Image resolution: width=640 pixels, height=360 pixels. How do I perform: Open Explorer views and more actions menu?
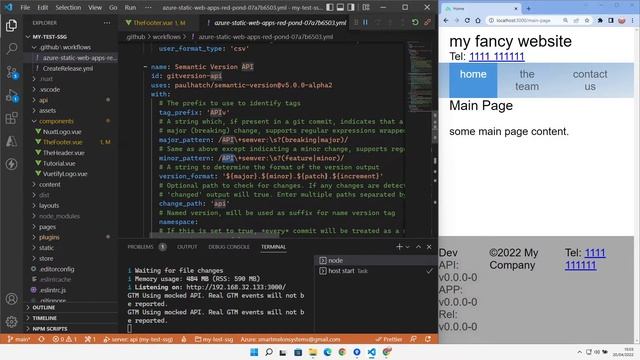[x=107, y=23]
